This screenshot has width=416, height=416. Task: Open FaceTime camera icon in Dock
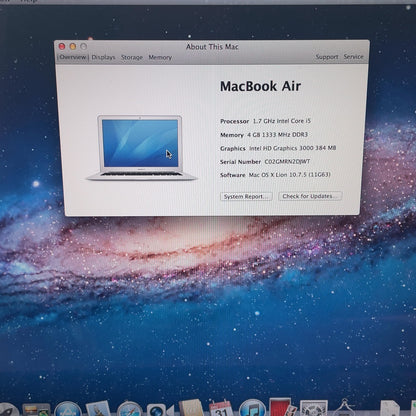[x=160, y=410]
